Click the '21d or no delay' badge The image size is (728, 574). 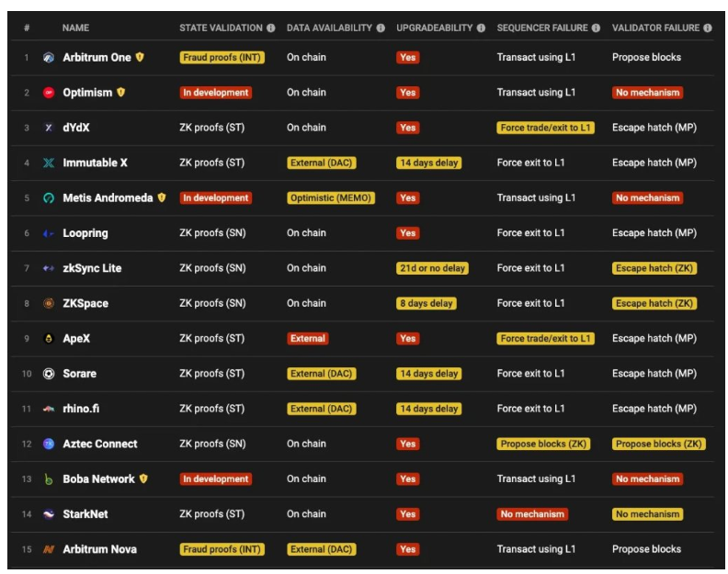point(432,268)
